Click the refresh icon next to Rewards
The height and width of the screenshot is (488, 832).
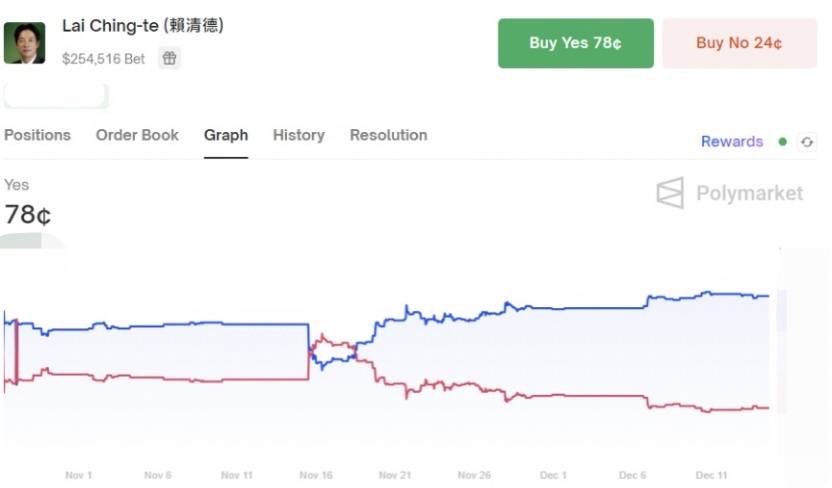click(807, 142)
